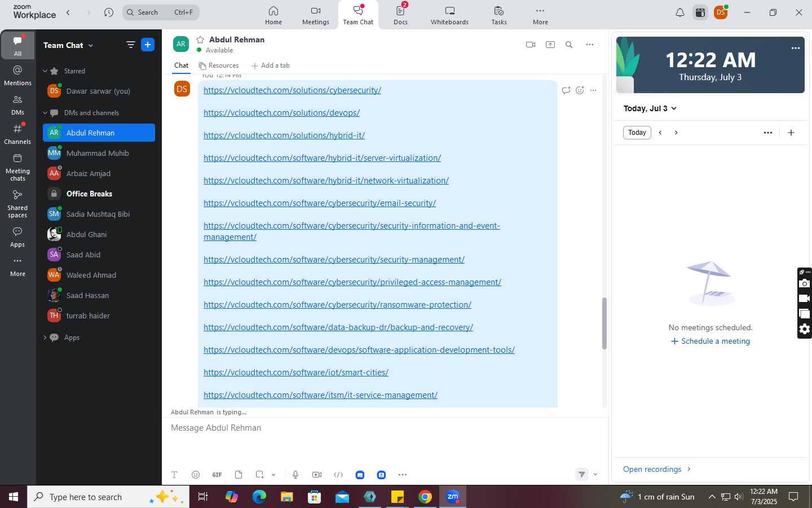The image size is (812, 508).
Task: Open the Docs tab
Action: click(x=401, y=15)
